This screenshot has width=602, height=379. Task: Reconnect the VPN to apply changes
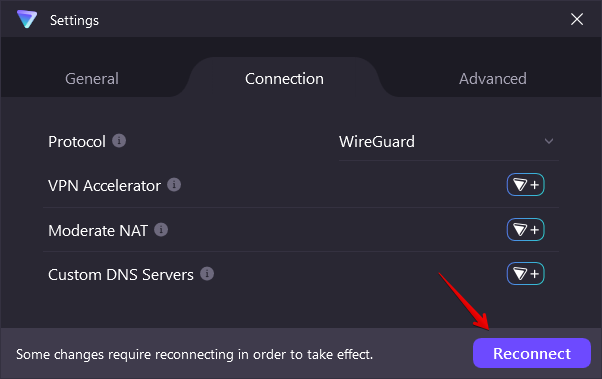[532, 353]
